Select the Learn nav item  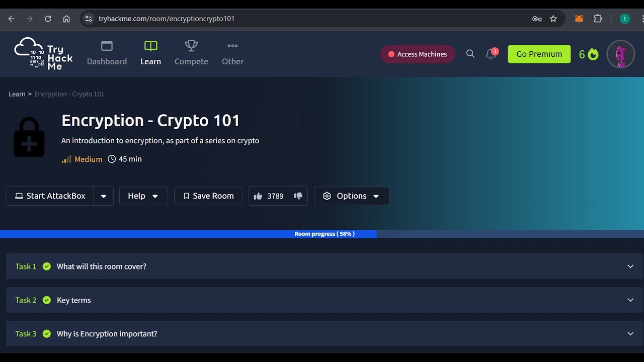(150, 54)
